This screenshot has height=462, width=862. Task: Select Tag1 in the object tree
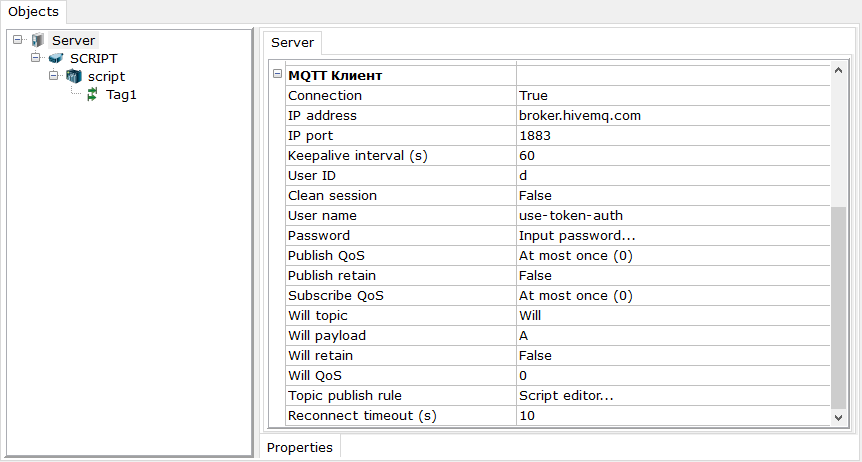pyautogui.click(x=121, y=95)
